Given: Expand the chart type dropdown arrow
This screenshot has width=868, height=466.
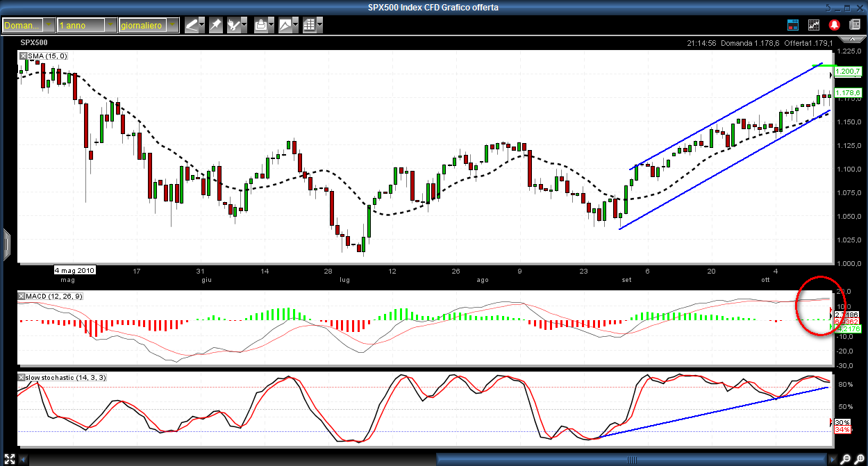Looking at the screenshot, I should pyautogui.click(x=297, y=25).
